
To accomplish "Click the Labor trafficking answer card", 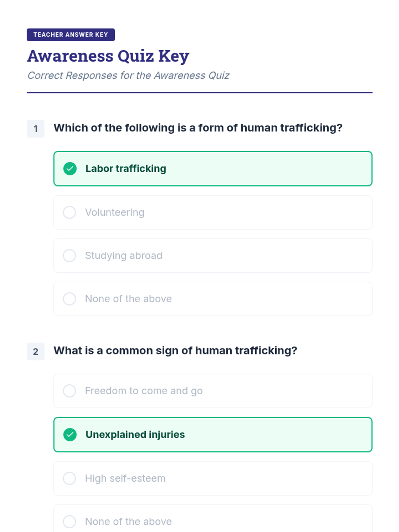I will point(213,169).
